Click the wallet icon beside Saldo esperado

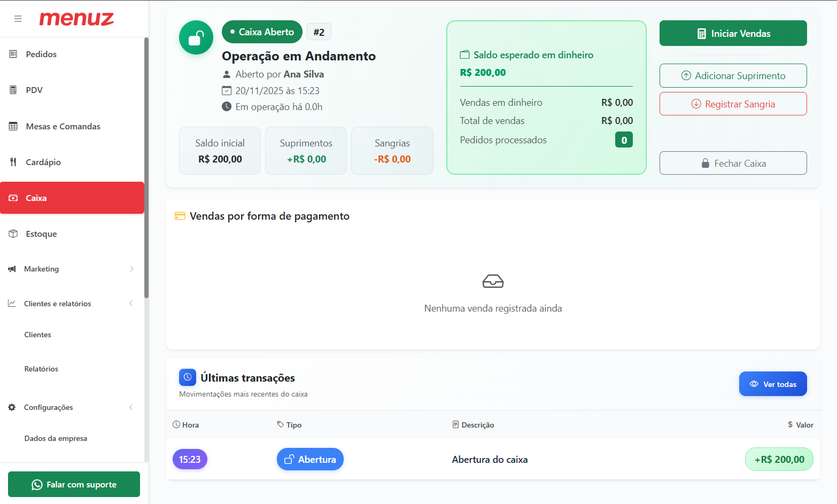point(465,55)
